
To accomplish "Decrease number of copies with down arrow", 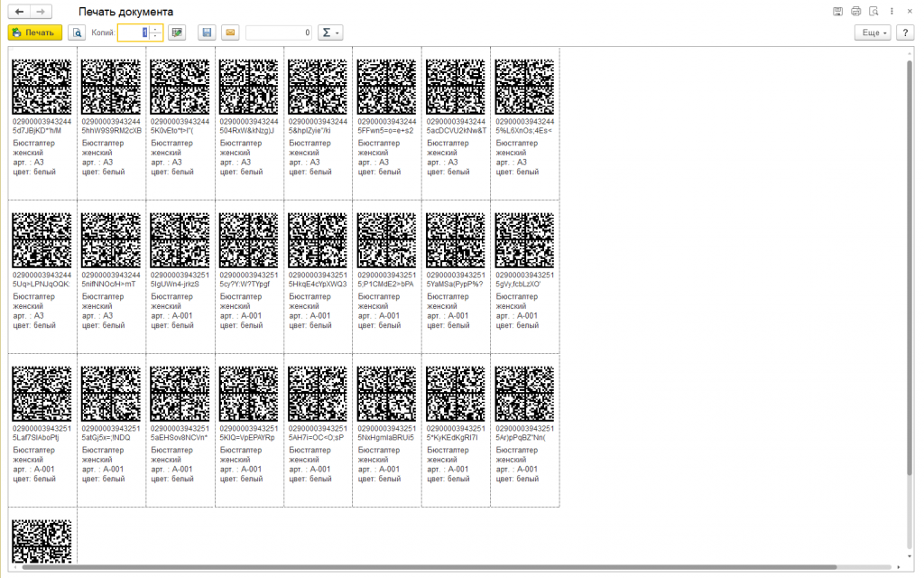I will click(156, 37).
